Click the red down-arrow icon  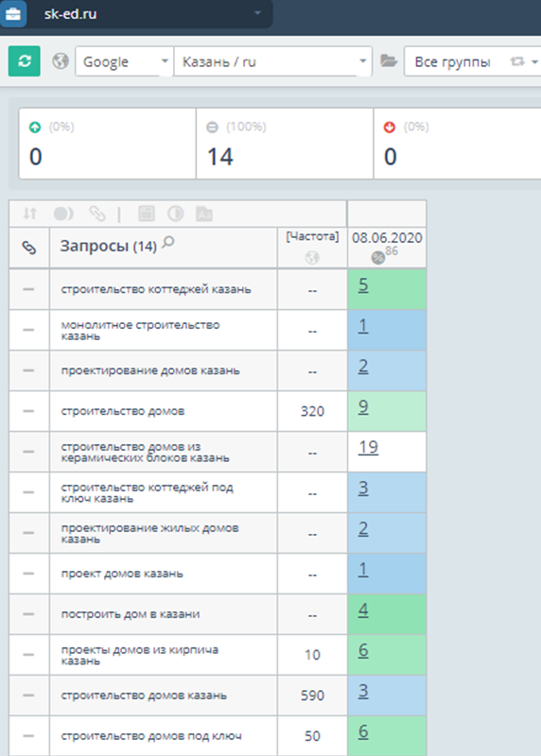pos(390,128)
